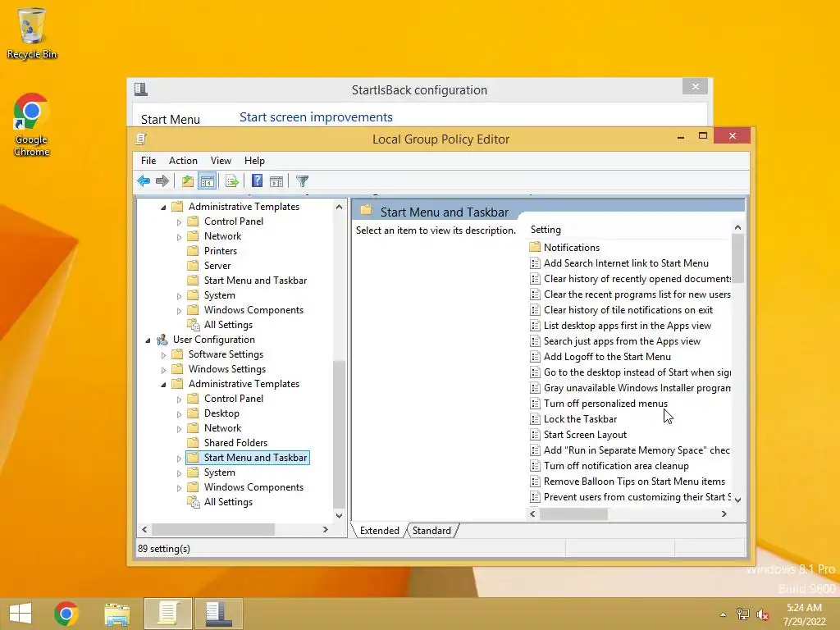840x630 pixels.
Task: Go back using the blue Back arrow
Action: (x=144, y=181)
